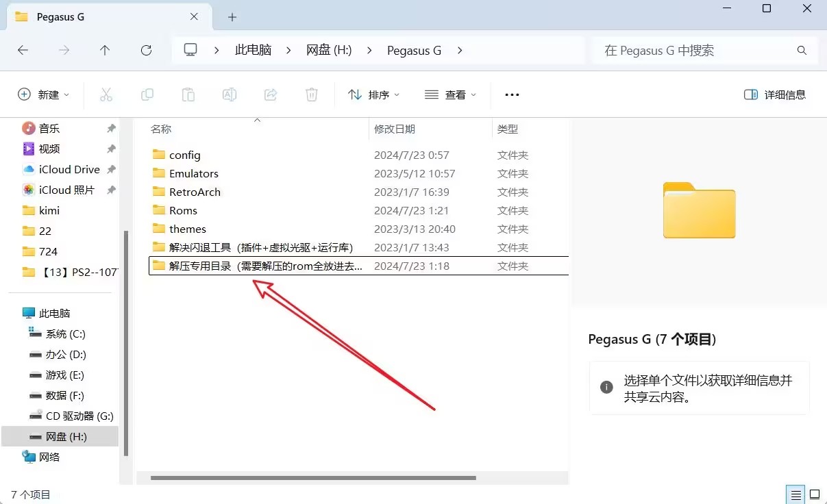Open the 排序 sort dropdown

(x=373, y=94)
